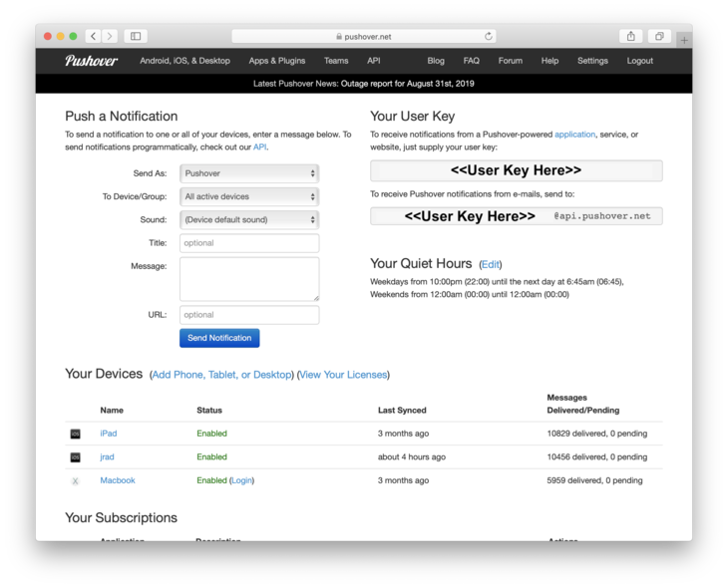Click View Your Licenses
Viewport: 728px width, 588px height.
tap(343, 375)
